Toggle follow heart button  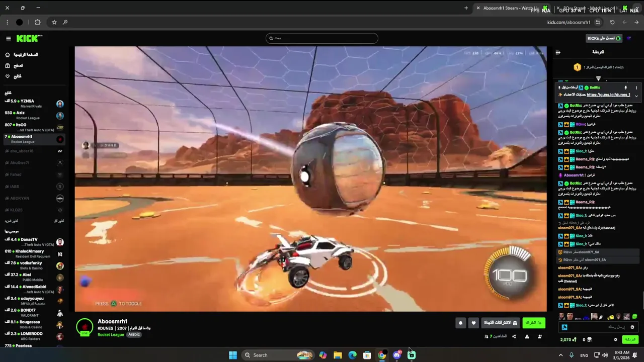pos(473,323)
